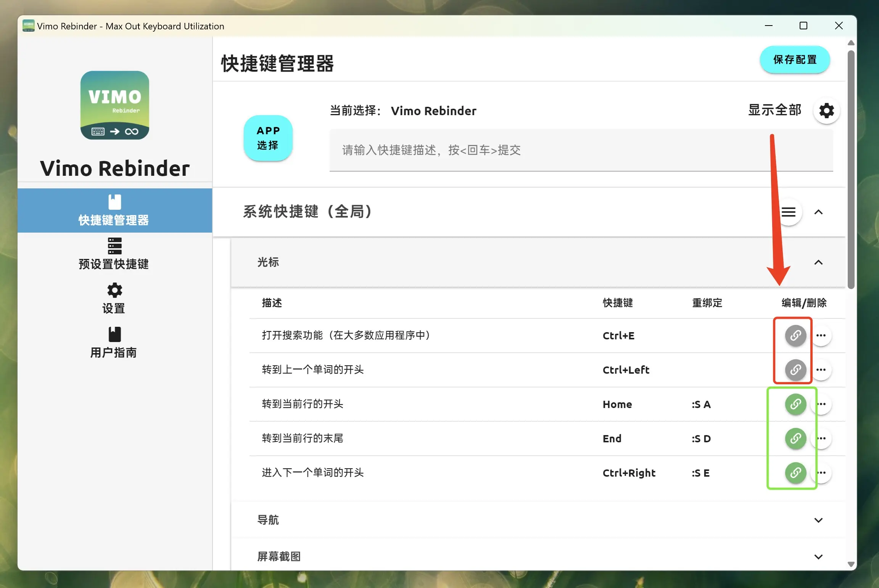Image resolution: width=879 pixels, height=588 pixels.
Task: Collapse the 光标 category
Action: (818, 262)
